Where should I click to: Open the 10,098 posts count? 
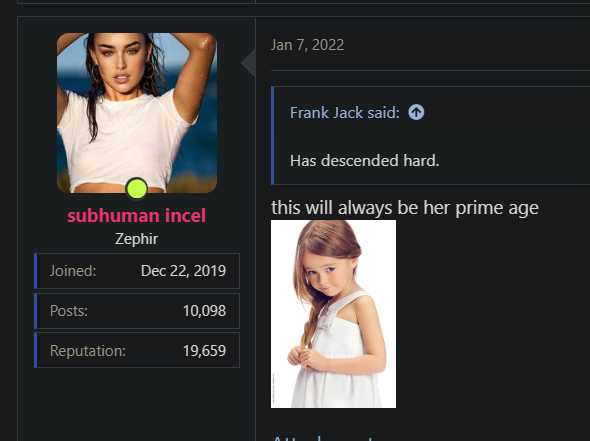pyautogui.click(x=204, y=311)
